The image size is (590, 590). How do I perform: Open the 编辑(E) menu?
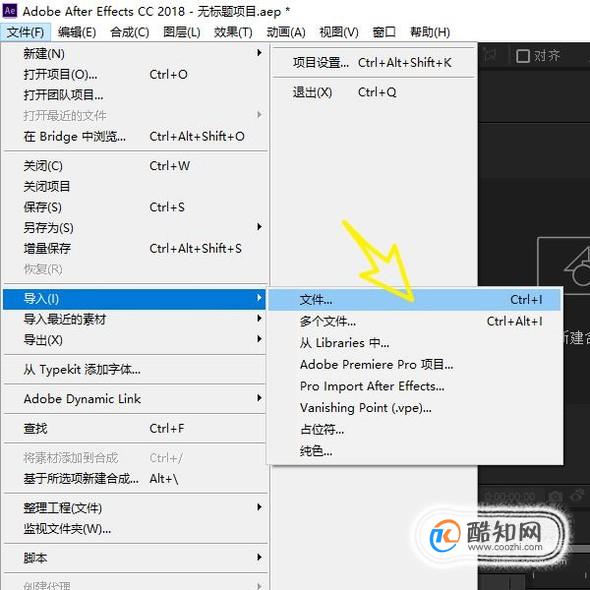[77, 32]
